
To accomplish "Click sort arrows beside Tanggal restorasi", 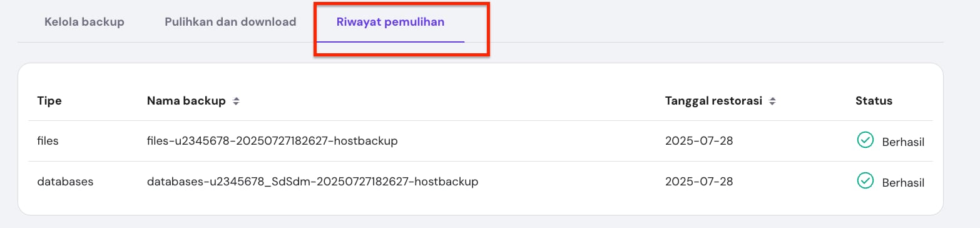I will 773,101.
